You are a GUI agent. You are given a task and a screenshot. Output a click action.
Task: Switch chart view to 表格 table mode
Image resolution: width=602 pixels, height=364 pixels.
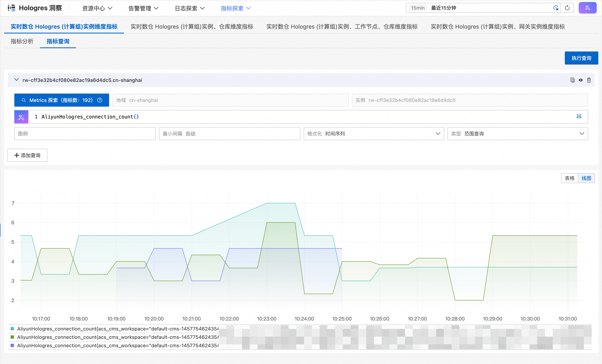point(570,178)
